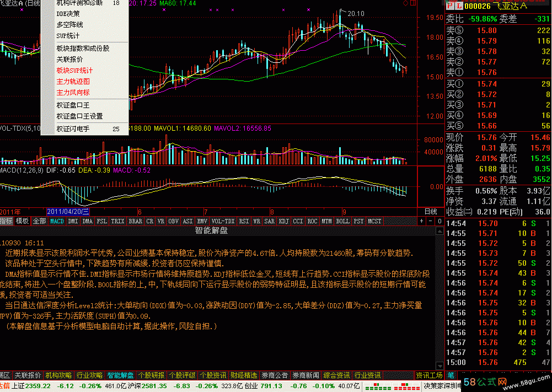Click the 0 reset button on indicator bar
The height and width of the screenshot is (392, 552).
tap(440, 221)
